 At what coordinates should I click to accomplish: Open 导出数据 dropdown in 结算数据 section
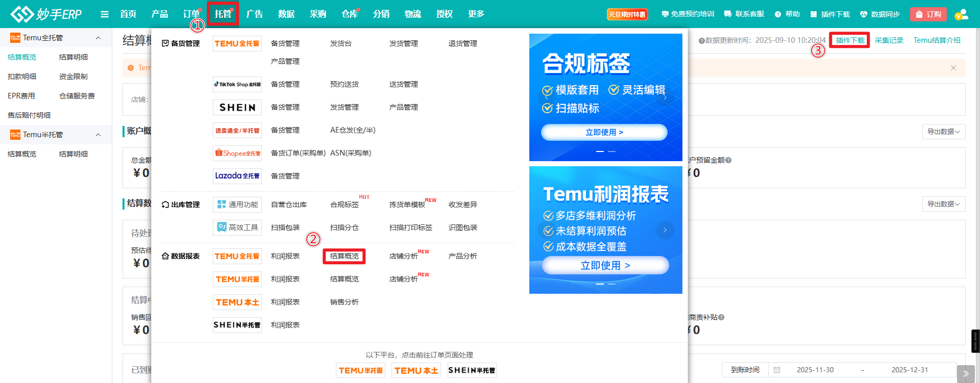tap(943, 204)
